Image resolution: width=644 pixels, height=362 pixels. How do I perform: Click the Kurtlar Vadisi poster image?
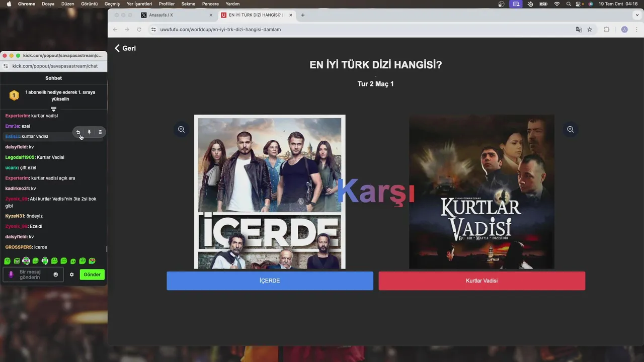[x=481, y=192]
